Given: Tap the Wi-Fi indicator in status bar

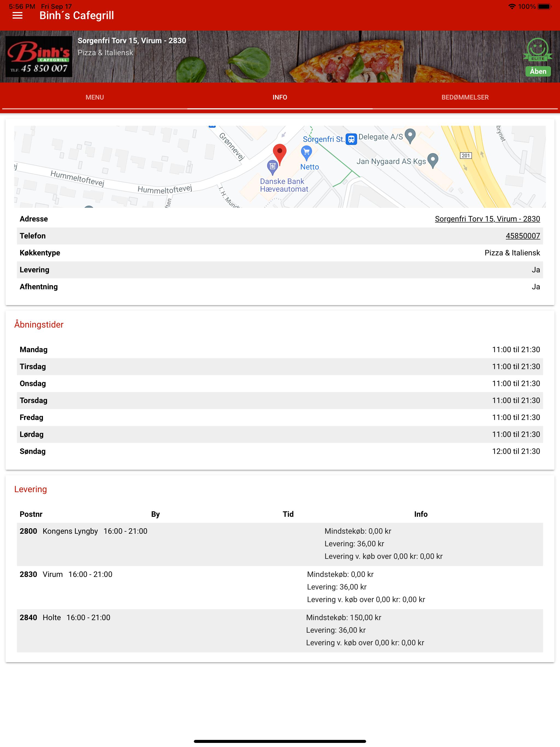Looking at the screenshot, I should (512, 6).
